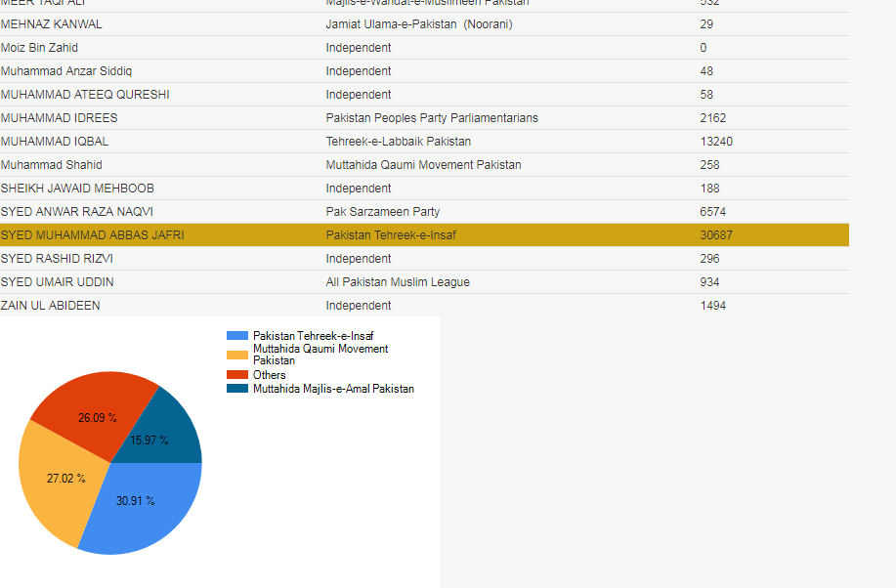This screenshot has width=896, height=588.
Task: Click the red Others legend swatch
Action: 237,375
